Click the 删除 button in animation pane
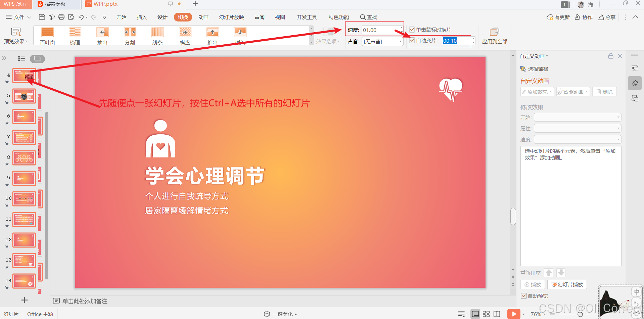Image resolution: width=644 pixels, height=319 pixels. tap(604, 92)
